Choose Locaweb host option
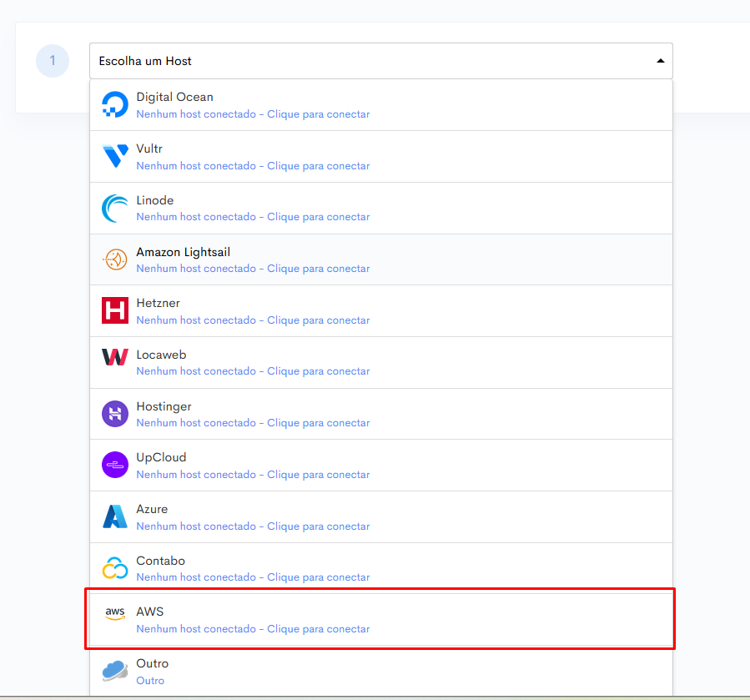The width and height of the screenshot is (750, 700). coord(381,363)
